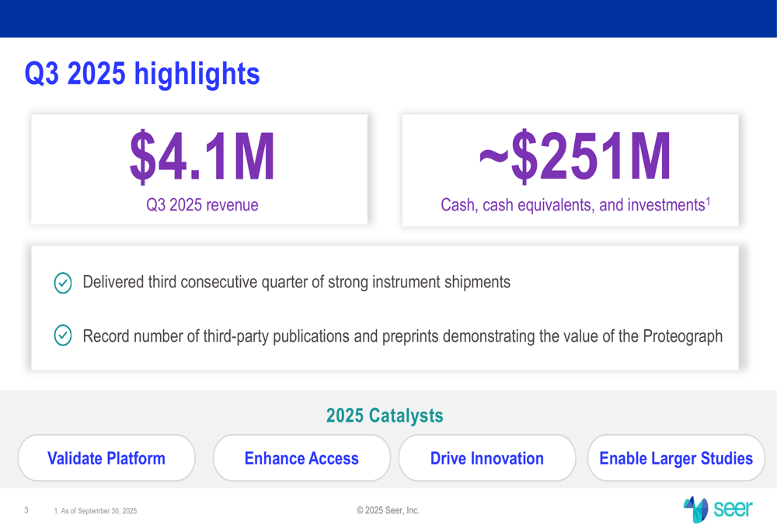
Task: Open the Enable Larger Studies pill
Action: point(676,458)
